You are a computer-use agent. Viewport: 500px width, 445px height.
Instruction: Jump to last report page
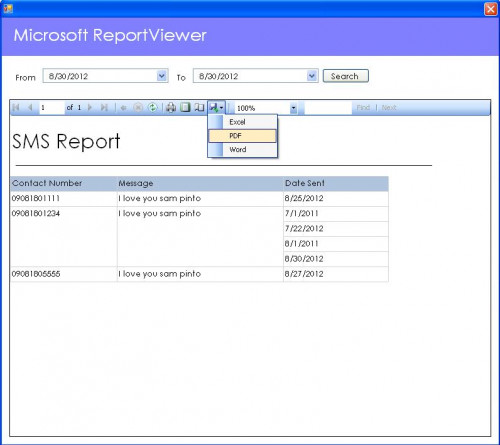104,107
